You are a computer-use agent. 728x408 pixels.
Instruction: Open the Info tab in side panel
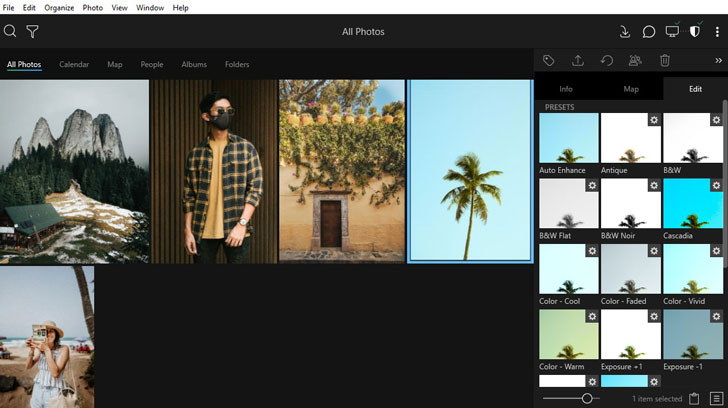point(566,89)
